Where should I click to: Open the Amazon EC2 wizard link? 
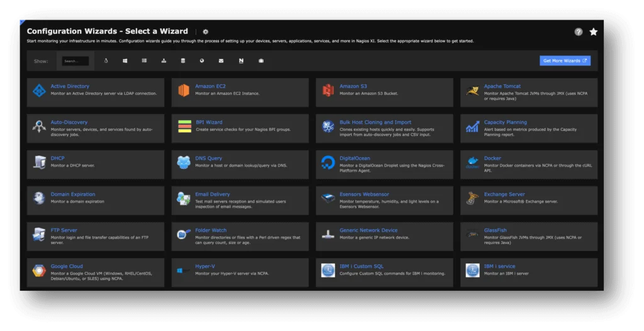(x=210, y=86)
